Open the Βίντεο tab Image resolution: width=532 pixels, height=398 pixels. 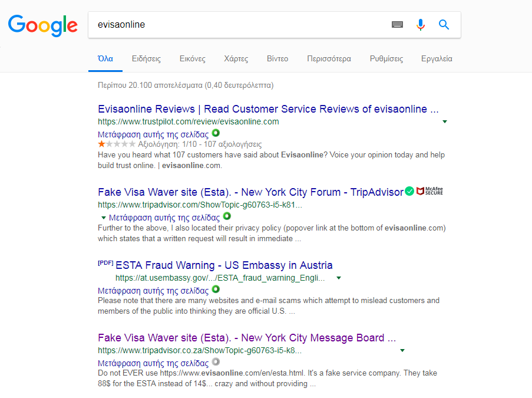click(x=277, y=59)
